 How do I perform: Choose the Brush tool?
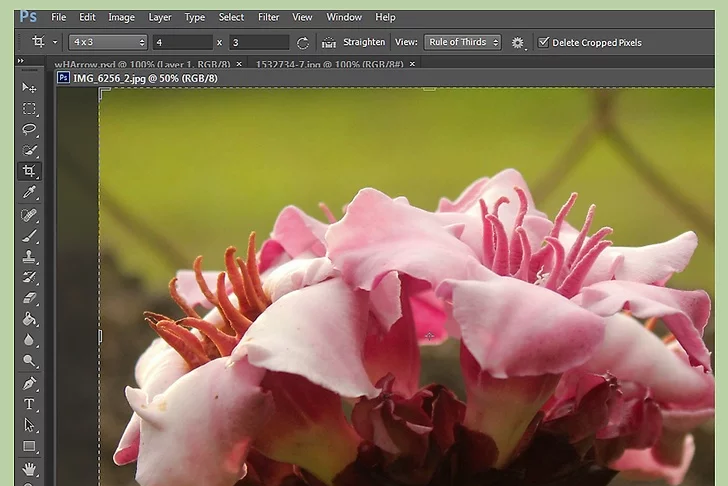click(x=29, y=235)
